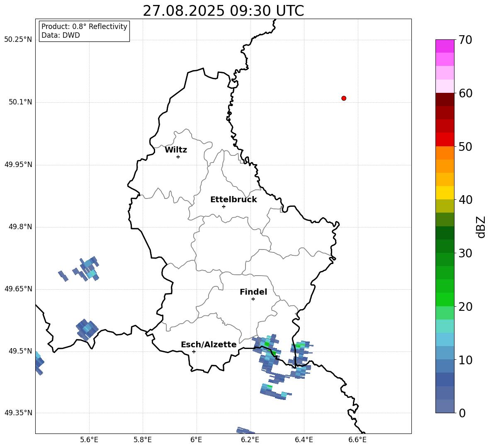
Task: Click the 40 colorbar tick label
Action: pyautogui.click(x=465, y=200)
